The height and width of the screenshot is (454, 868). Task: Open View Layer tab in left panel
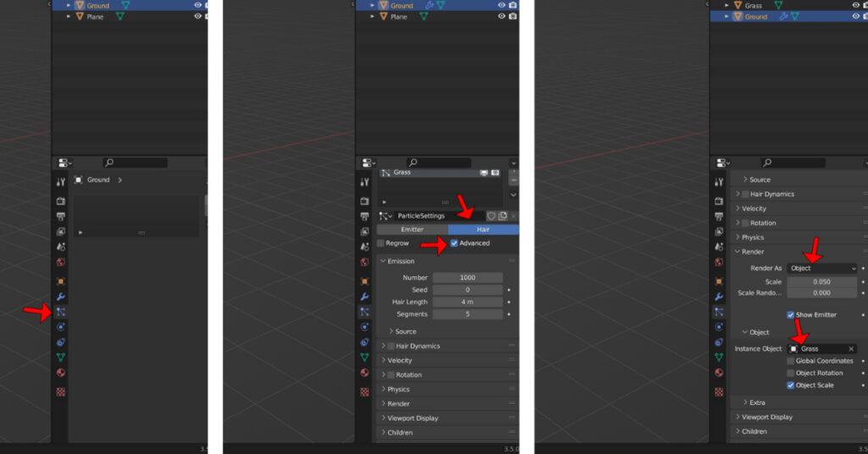(61, 231)
